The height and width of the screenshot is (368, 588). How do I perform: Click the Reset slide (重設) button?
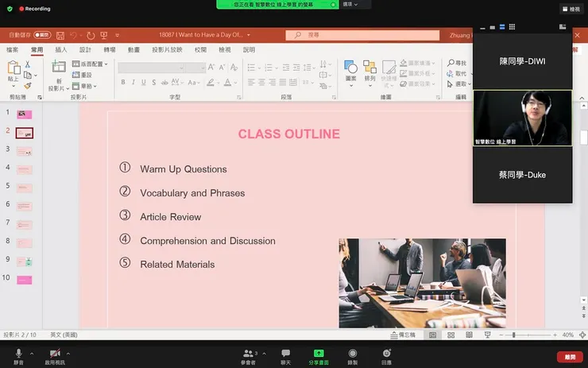click(x=82, y=75)
